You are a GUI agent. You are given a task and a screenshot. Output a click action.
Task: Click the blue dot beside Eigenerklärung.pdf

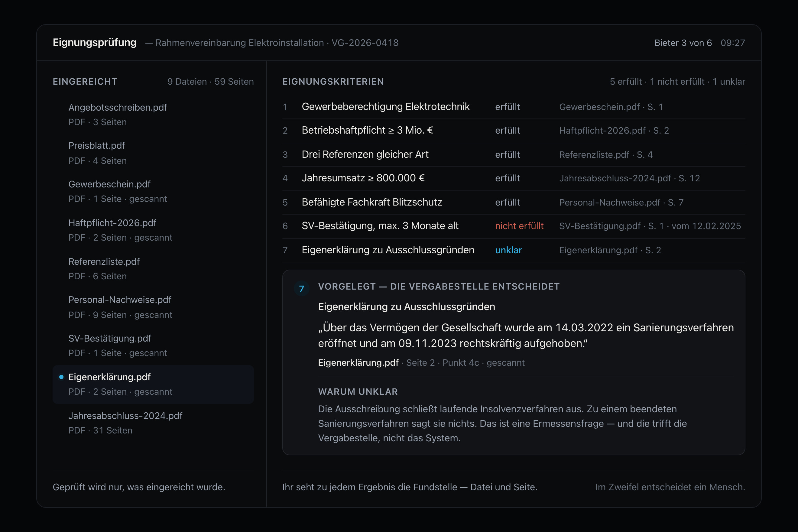click(x=61, y=377)
